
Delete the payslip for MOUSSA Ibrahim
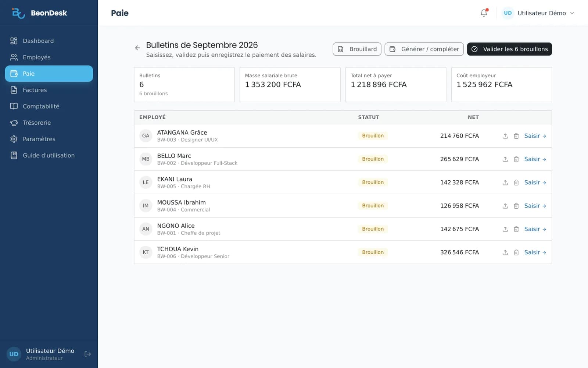pyautogui.click(x=516, y=206)
